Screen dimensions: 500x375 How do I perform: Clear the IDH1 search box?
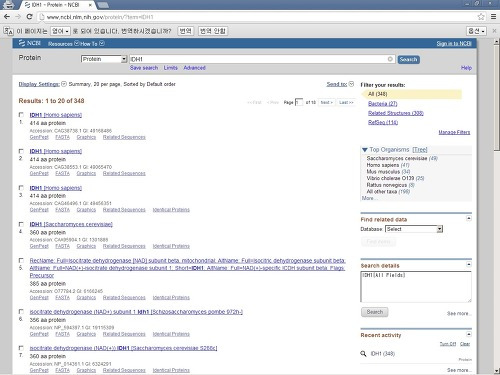390,59
